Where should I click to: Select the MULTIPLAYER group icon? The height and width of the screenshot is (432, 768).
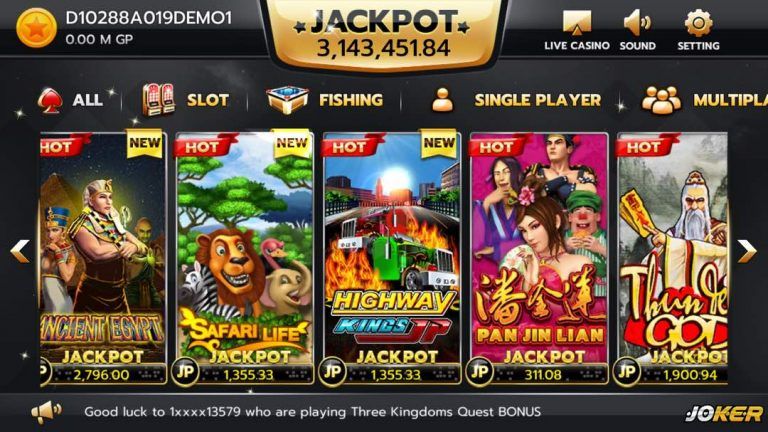[661, 100]
